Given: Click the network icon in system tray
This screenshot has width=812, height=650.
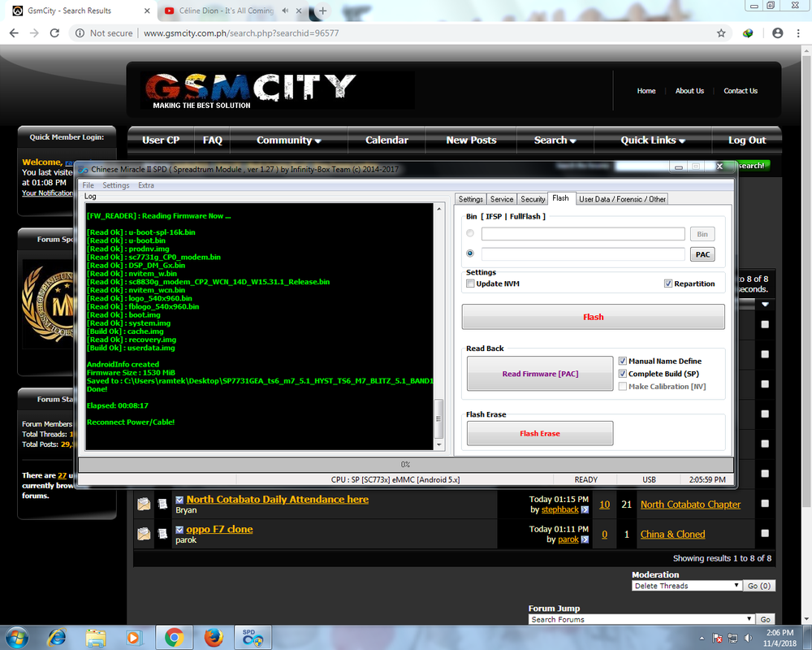Looking at the screenshot, I should pos(732,638).
